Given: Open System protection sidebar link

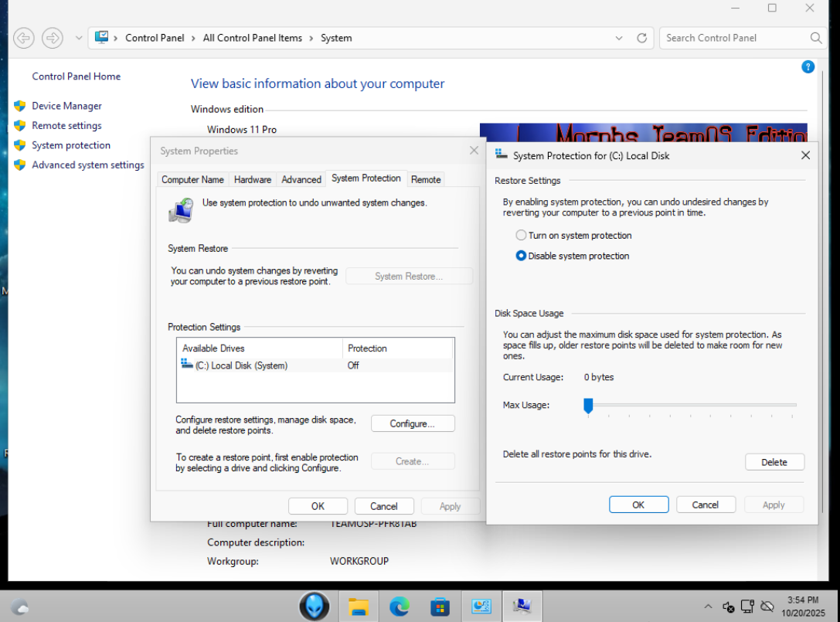Looking at the screenshot, I should point(71,145).
